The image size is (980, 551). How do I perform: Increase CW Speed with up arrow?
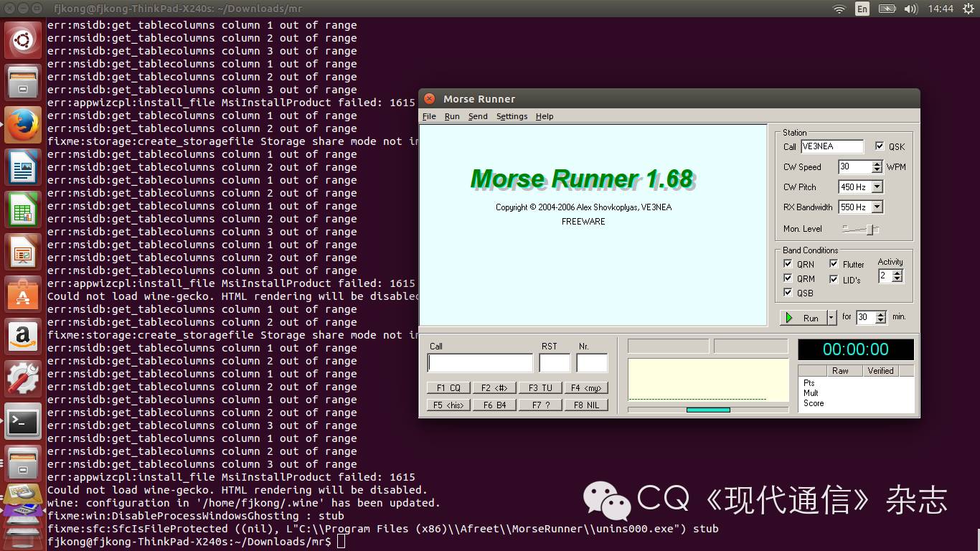[877, 164]
